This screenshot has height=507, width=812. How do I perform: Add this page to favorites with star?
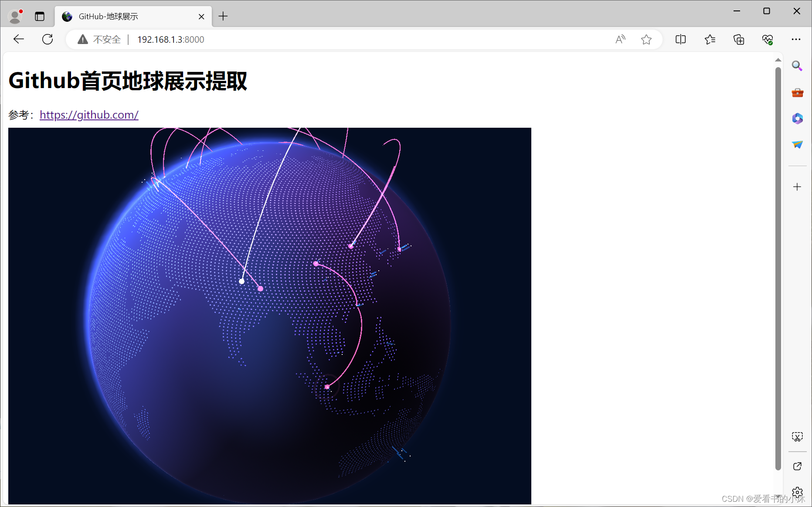646,40
